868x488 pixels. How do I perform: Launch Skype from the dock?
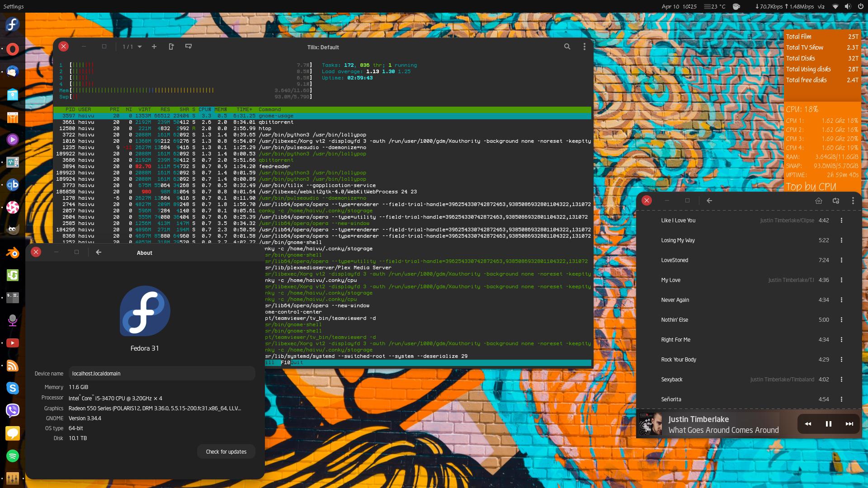pos(13,388)
